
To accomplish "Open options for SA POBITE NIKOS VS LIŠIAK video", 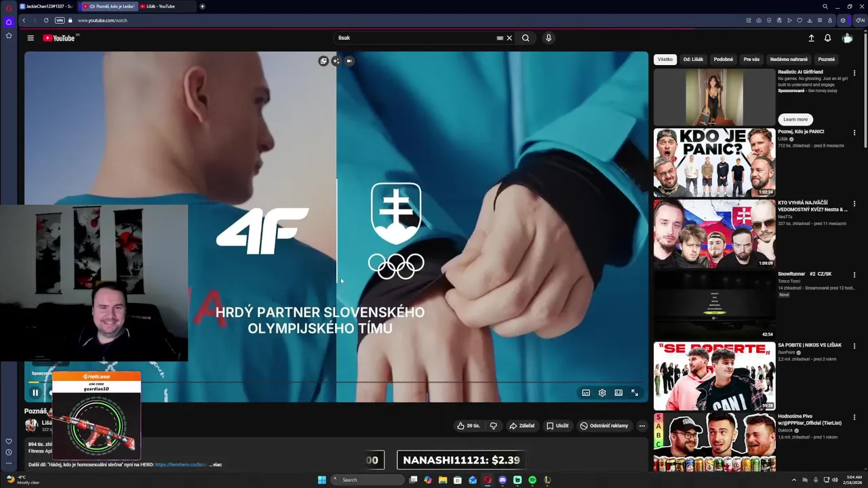I will pos(854,346).
